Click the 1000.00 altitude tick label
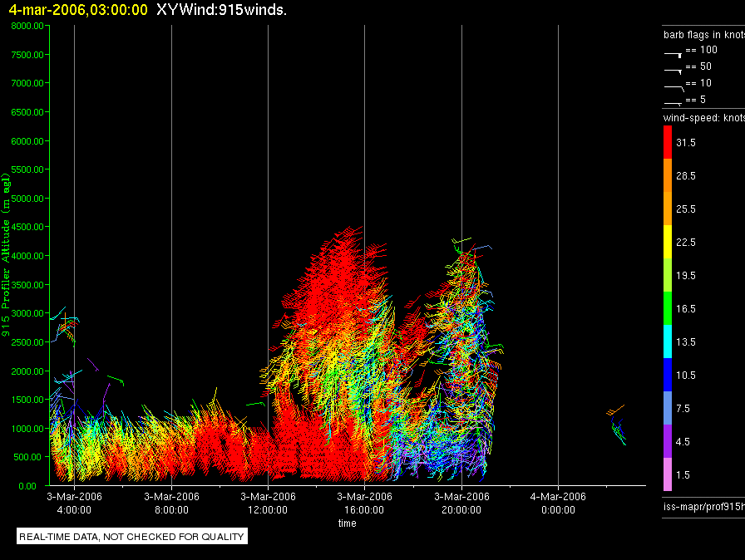The width and height of the screenshot is (745, 560). point(27,429)
